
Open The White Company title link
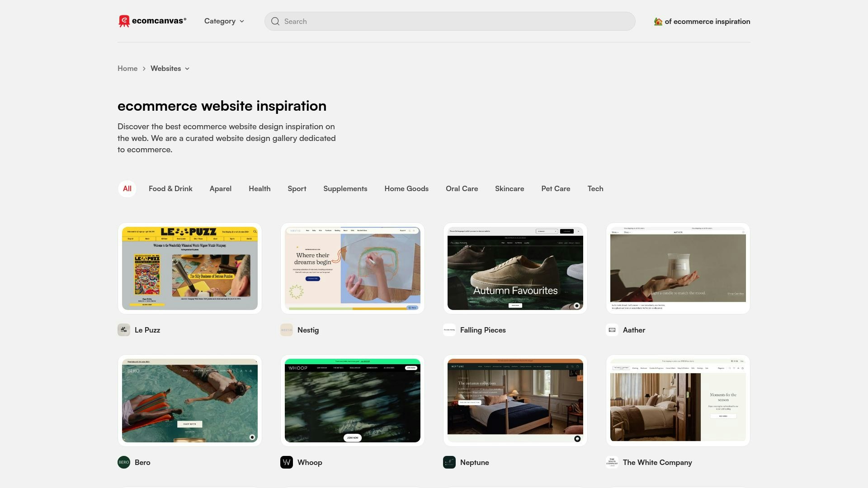[x=657, y=462]
